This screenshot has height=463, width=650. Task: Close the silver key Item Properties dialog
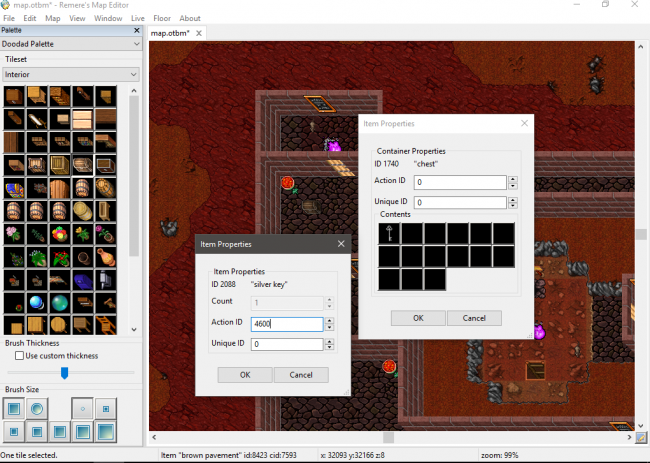click(341, 244)
